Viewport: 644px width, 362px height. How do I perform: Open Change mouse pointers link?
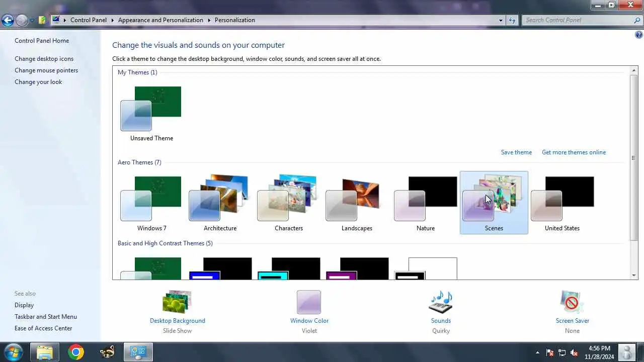[46, 70]
